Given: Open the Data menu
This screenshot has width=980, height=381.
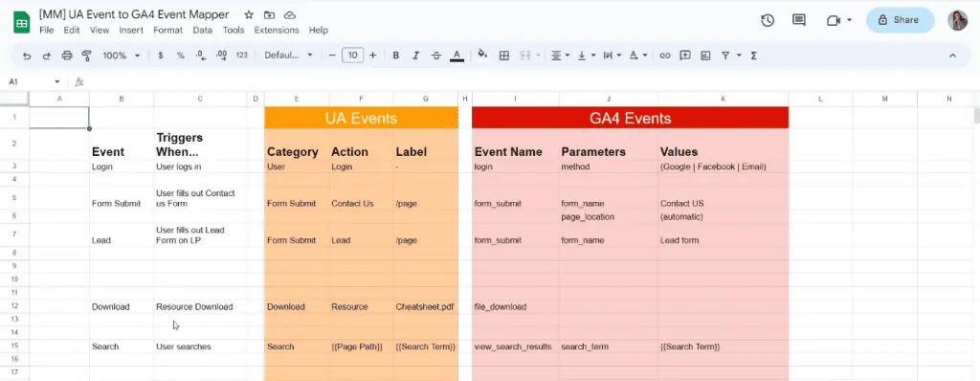Looking at the screenshot, I should click(203, 30).
